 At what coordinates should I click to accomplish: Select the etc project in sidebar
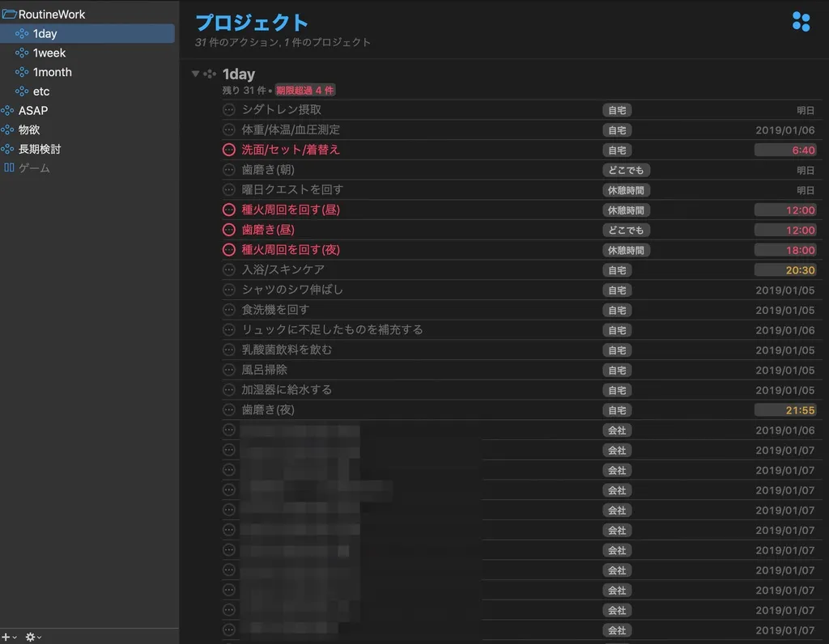click(41, 91)
